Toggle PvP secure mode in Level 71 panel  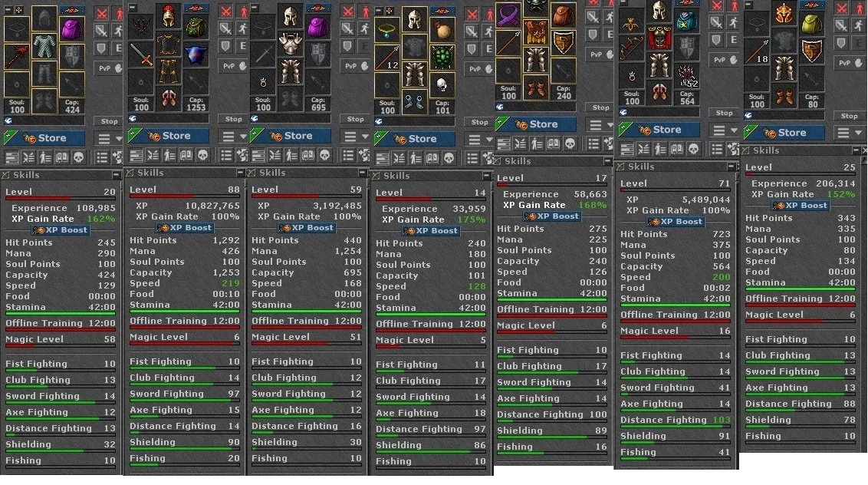(x=725, y=59)
